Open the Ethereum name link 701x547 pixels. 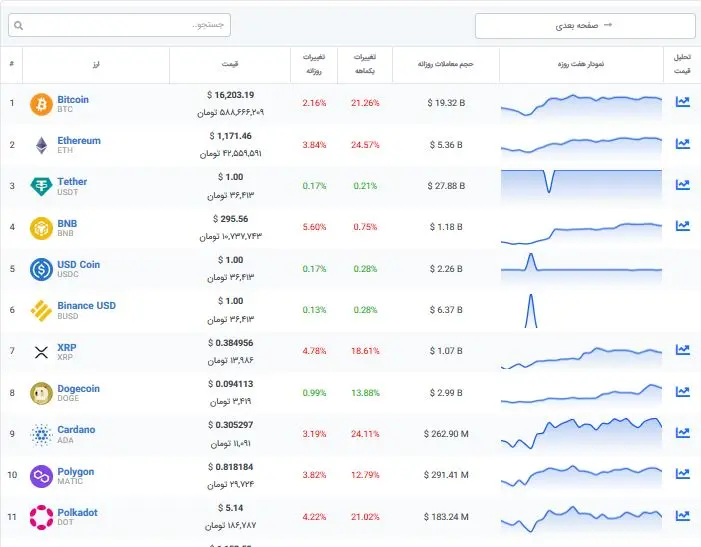point(79,141)
